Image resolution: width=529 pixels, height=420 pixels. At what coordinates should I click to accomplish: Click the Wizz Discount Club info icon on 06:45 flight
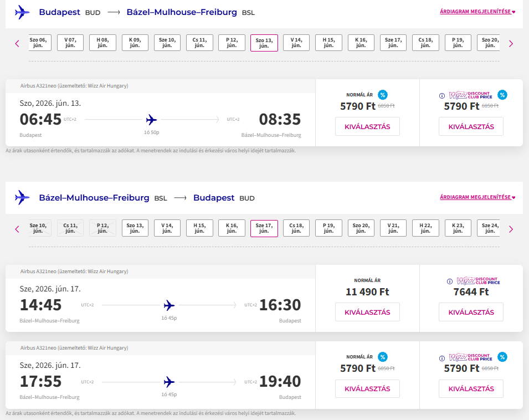pyautogui.click(x=442, y=95)
